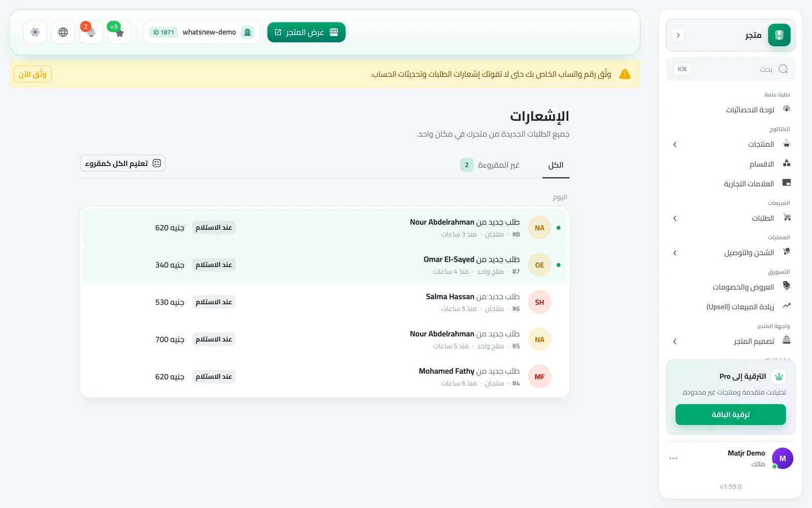
Task: Click the Matjr Demo account name
Action: click(x=746, y=453)
